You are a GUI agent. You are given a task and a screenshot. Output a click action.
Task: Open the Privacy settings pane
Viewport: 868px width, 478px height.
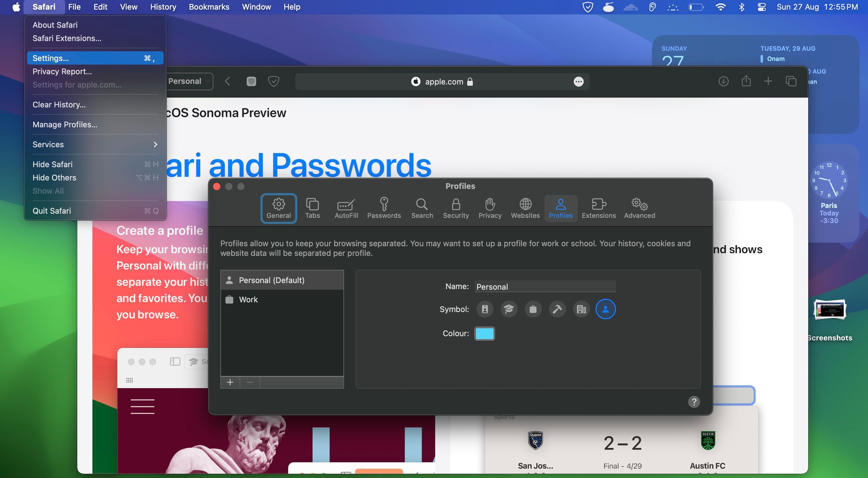coord(490,208)
